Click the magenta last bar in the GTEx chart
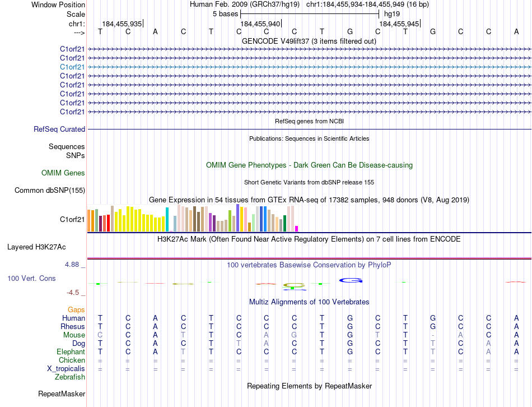532x407 pixels. pyautogui.click(x=297, y=229)
